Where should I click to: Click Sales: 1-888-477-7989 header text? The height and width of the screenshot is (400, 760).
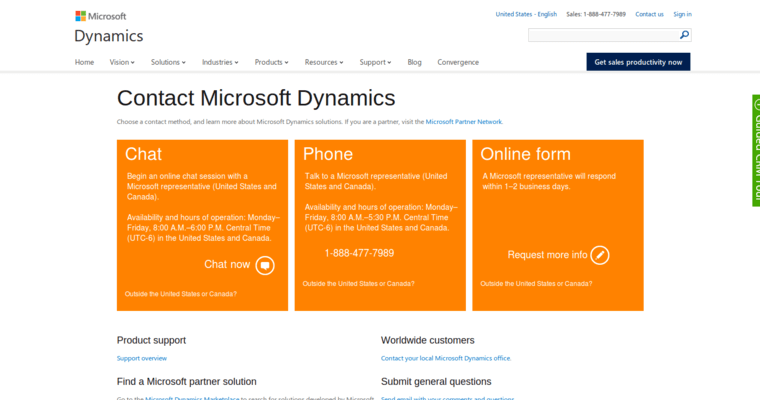(x=596, y=14)
